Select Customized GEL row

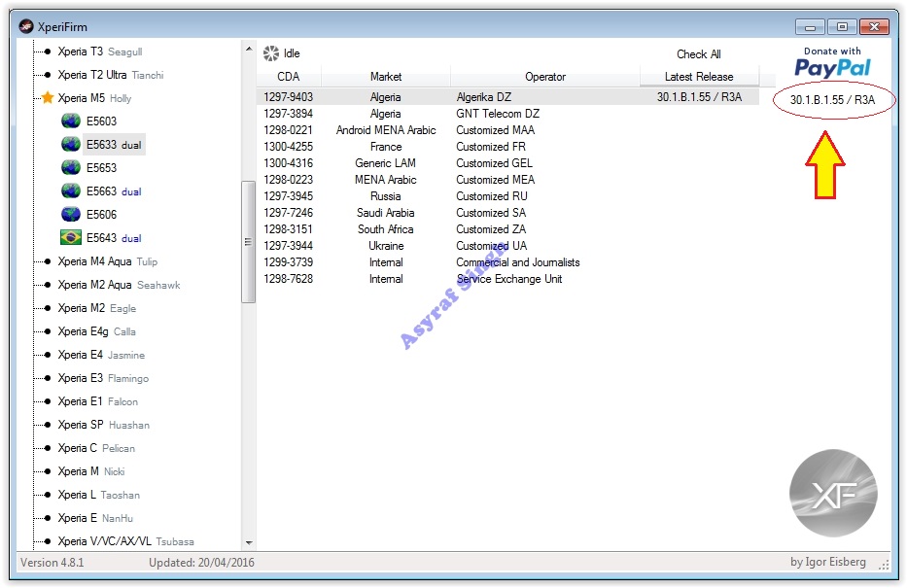507,163
